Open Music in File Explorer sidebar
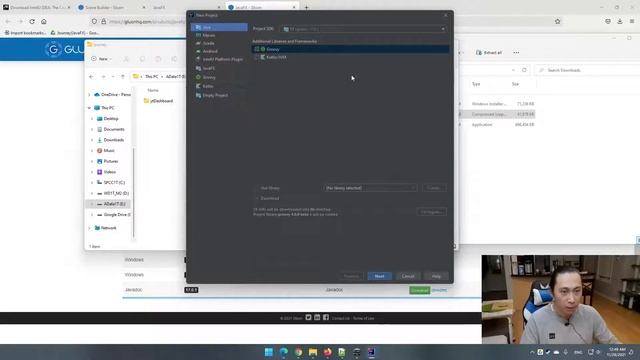The height and width of the screenshot is (360, 640). click(x=109, y=151)
